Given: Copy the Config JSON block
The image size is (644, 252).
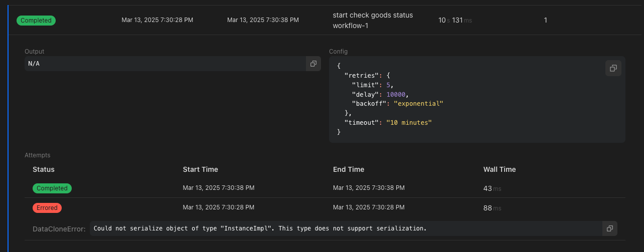Looking at the screenshot, I should (613, 68).
